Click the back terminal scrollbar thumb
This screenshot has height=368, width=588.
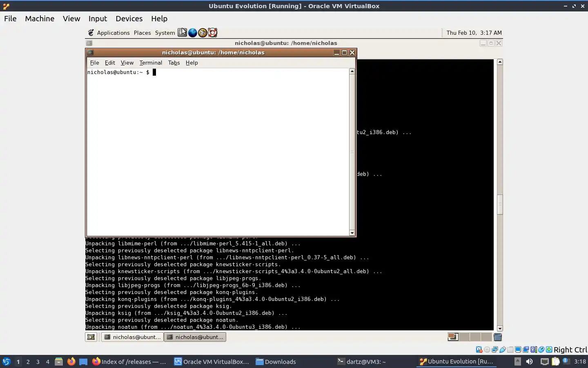pyautogui.click(x=500, y=204)
